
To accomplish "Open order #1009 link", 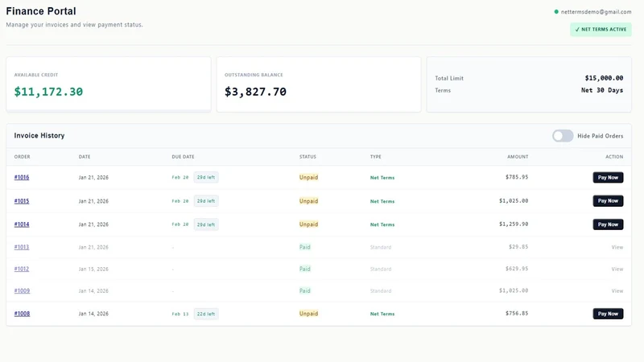I will click(x=23, y=290).
